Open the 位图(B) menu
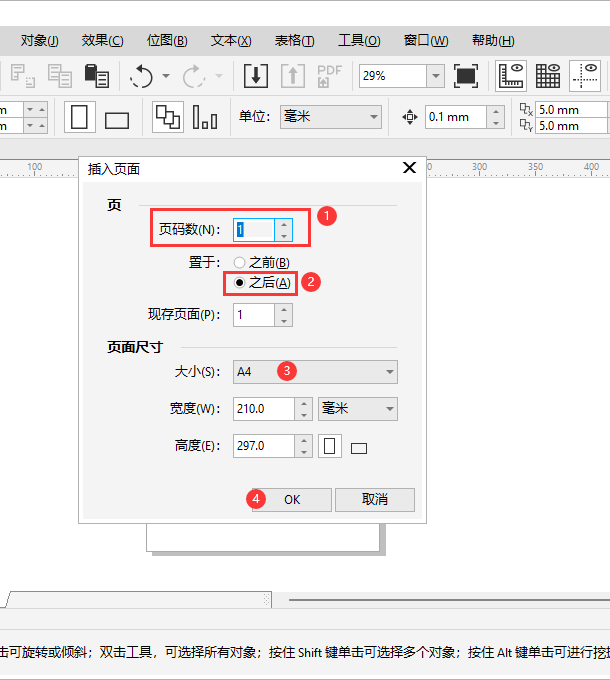Viewport: 610px width, 680px height. tap(167, 41)
